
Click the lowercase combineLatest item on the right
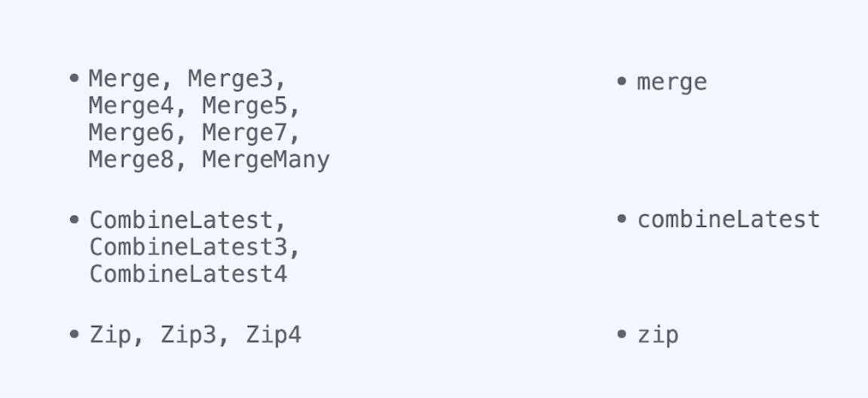point(729,219)
